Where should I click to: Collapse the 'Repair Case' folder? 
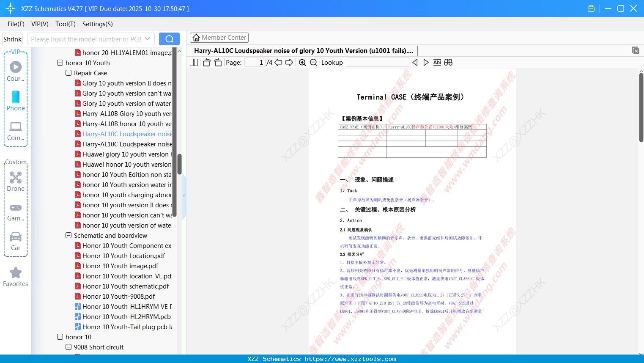click(69, 73)
